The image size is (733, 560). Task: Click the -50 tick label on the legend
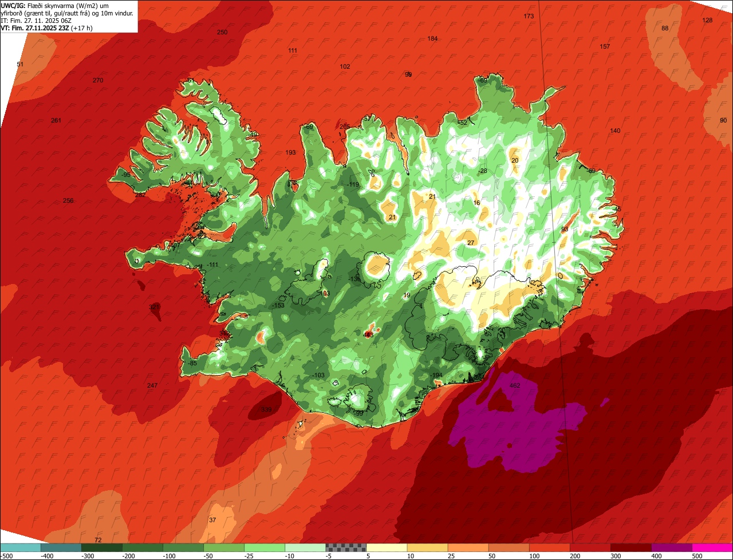point(209,556)
